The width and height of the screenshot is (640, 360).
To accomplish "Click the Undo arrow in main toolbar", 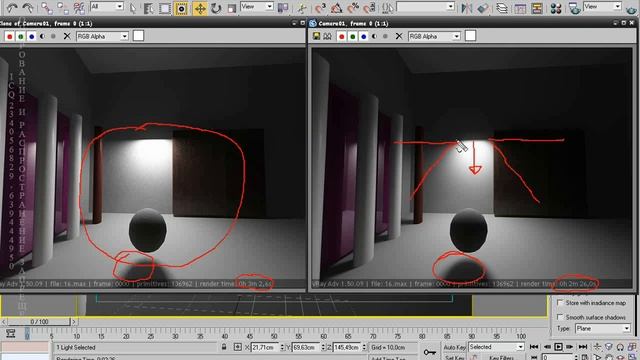I will 12,7.
